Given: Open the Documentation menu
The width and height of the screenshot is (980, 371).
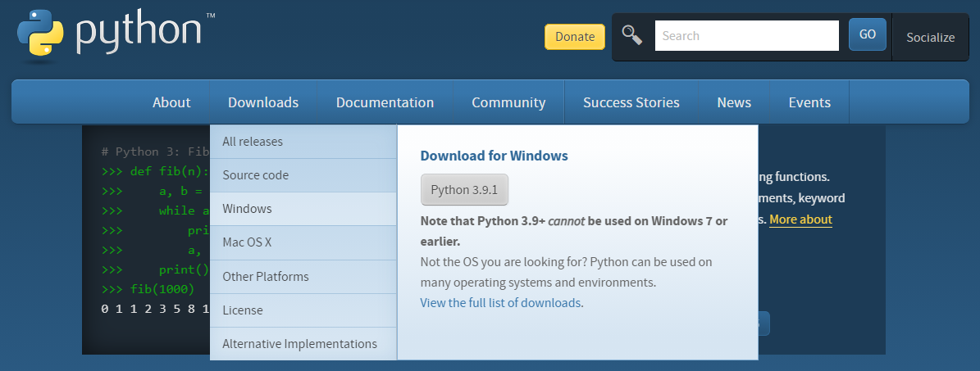Looking at the screenshot, I should coord(385,102).
